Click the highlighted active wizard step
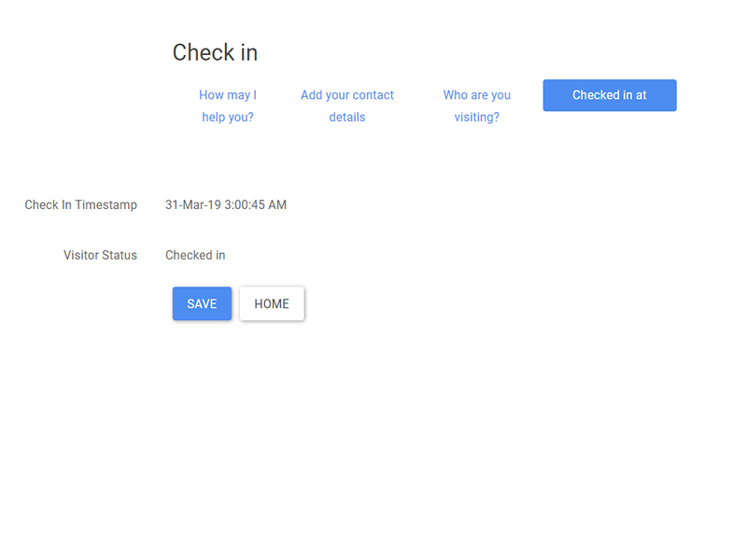Viewport: 747px width, 560px height. (x=609, y=95)
